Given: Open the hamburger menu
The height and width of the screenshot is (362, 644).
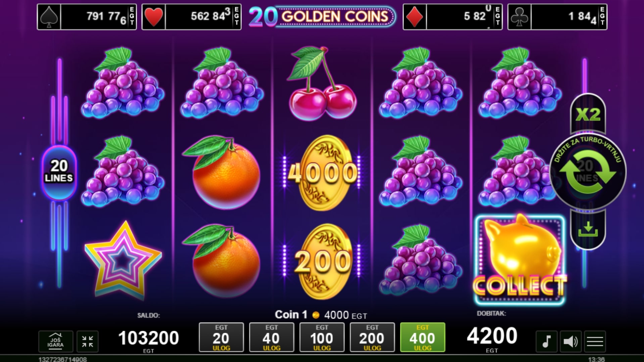Looking at the screenshot, I should [595, 342].
